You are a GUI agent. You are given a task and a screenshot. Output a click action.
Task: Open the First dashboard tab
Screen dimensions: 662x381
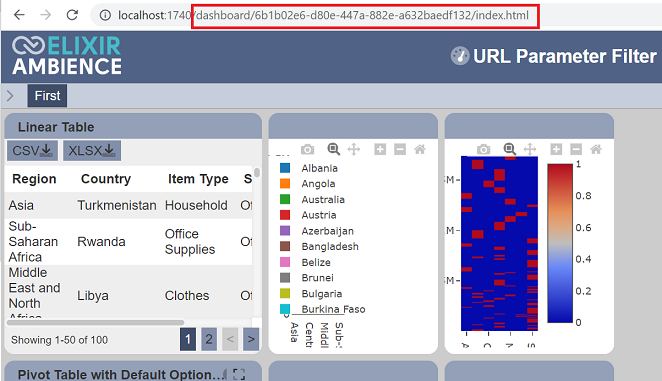47,96
